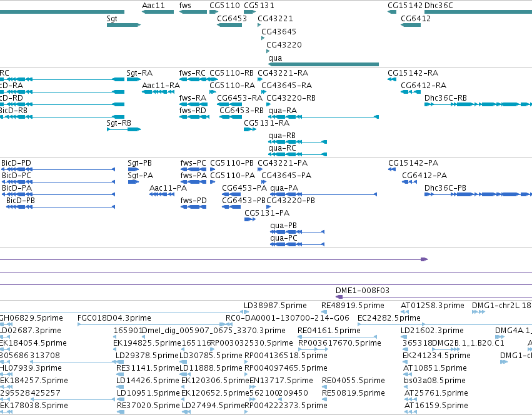The image size is (532, 415).
Task: Select the Aac11-RA transcript
Action: [158, 92]
